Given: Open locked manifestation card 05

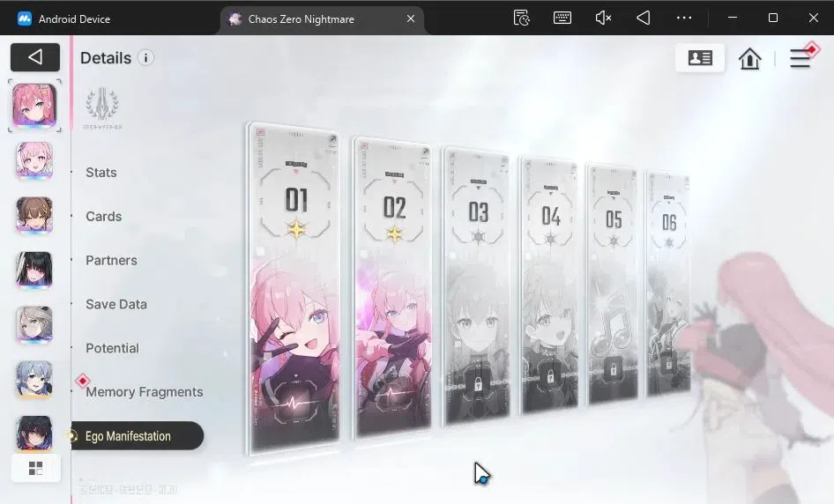Looking at the screenshot, I should (x=613, y=284).
